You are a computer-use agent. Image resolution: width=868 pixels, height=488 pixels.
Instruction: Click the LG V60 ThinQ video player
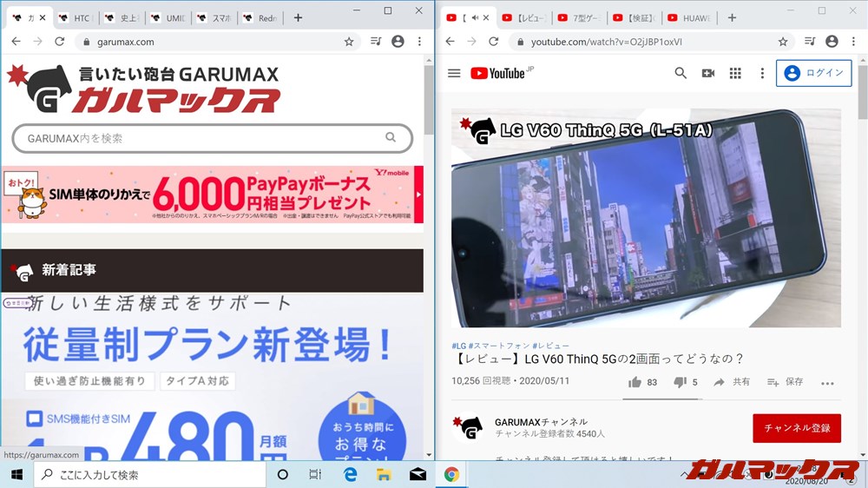click(646, 217)
